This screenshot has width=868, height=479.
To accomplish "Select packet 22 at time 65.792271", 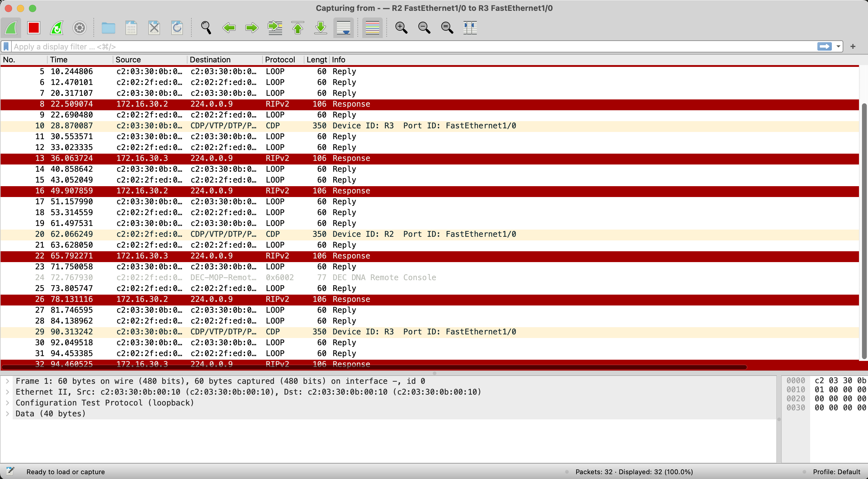I will tap(429, 256).
